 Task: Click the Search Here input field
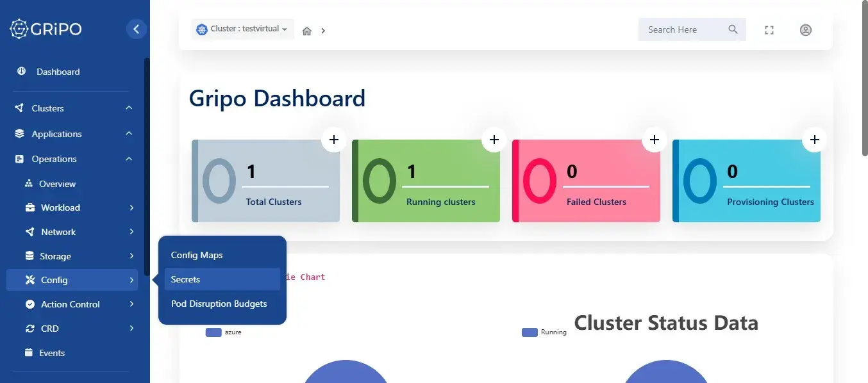pyautogui.click(x=683, y=29)
